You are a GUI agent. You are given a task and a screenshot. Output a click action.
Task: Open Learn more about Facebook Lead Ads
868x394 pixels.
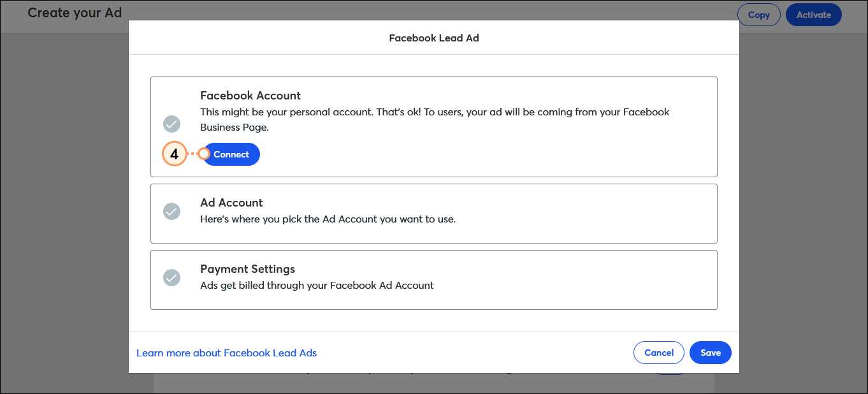coord(226,353)
